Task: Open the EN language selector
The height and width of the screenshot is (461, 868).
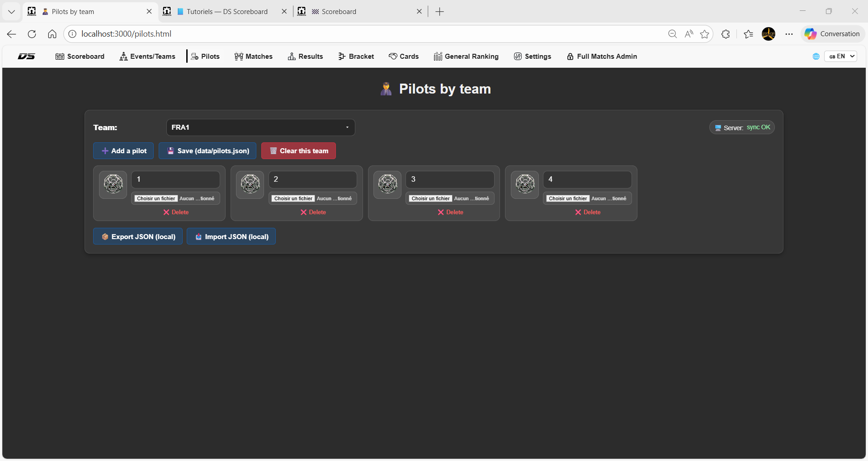Action: 841,56
